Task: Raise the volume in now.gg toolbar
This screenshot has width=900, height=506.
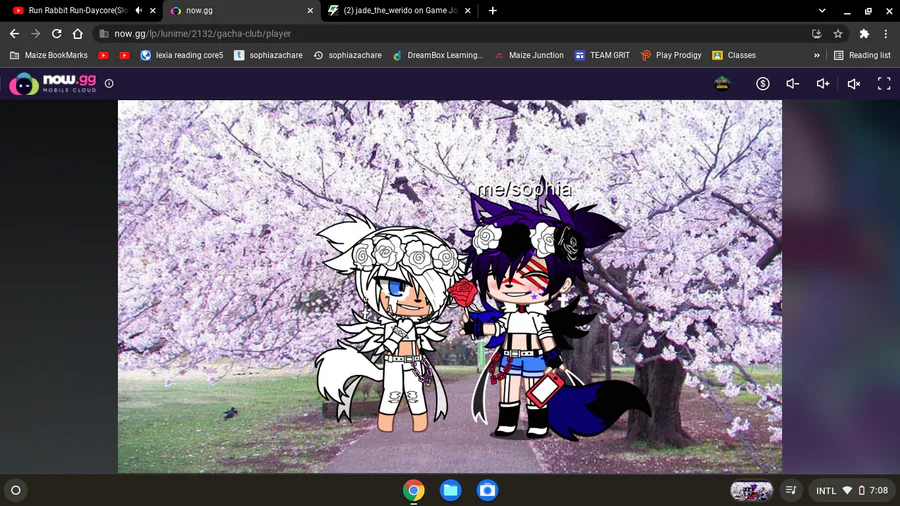Action: (x=823, y=84)
